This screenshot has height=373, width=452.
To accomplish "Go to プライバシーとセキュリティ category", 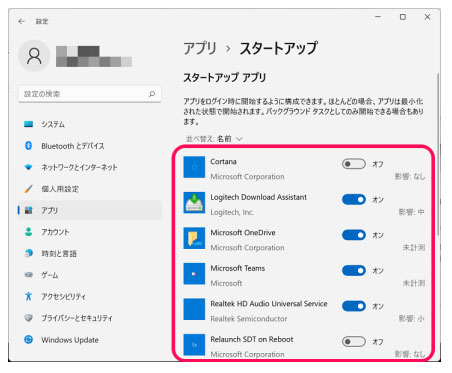I will (x=90, y=318).
